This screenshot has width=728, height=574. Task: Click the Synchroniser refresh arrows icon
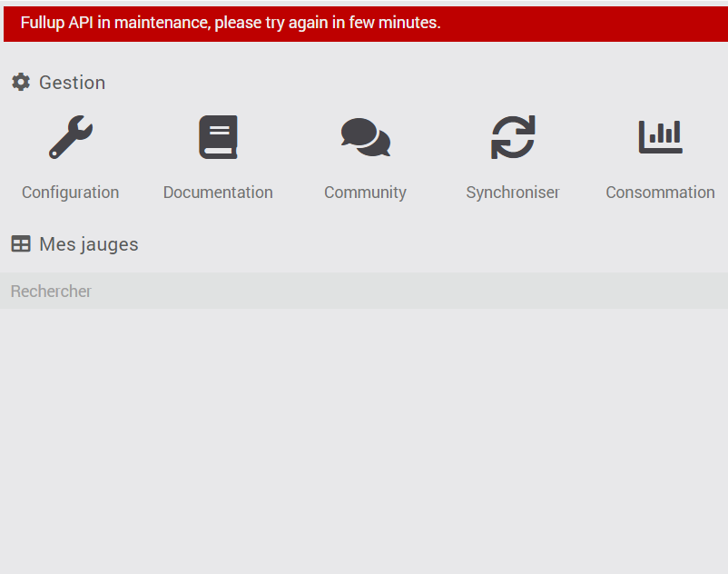pyautogui.click(x=513, y=137)
